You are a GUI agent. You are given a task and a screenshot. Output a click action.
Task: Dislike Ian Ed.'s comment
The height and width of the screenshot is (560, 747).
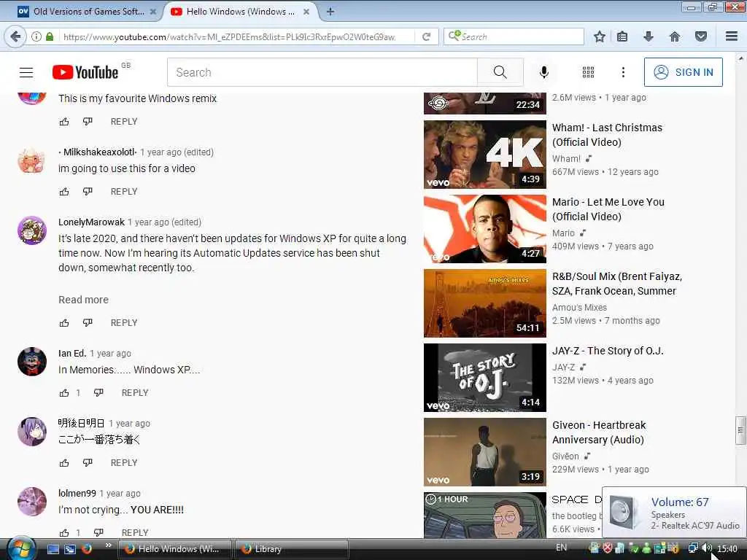coord(98,393)
